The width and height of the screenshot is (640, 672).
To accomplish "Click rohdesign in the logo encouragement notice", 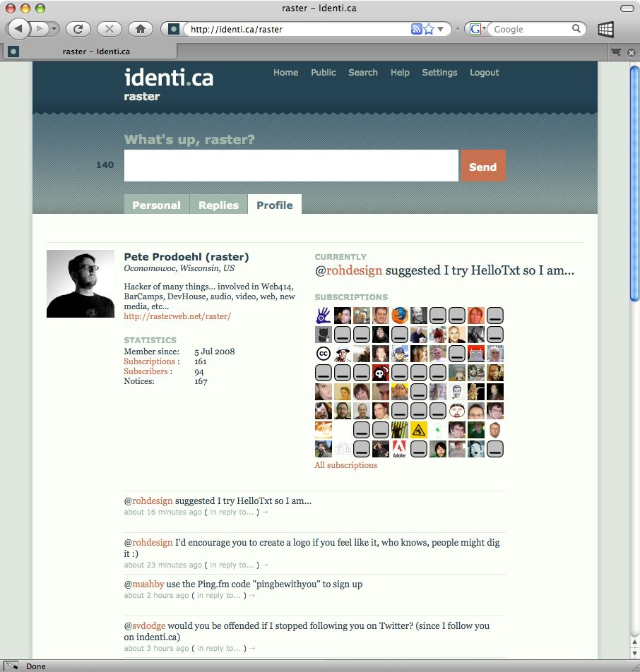I will pos(153,542).
